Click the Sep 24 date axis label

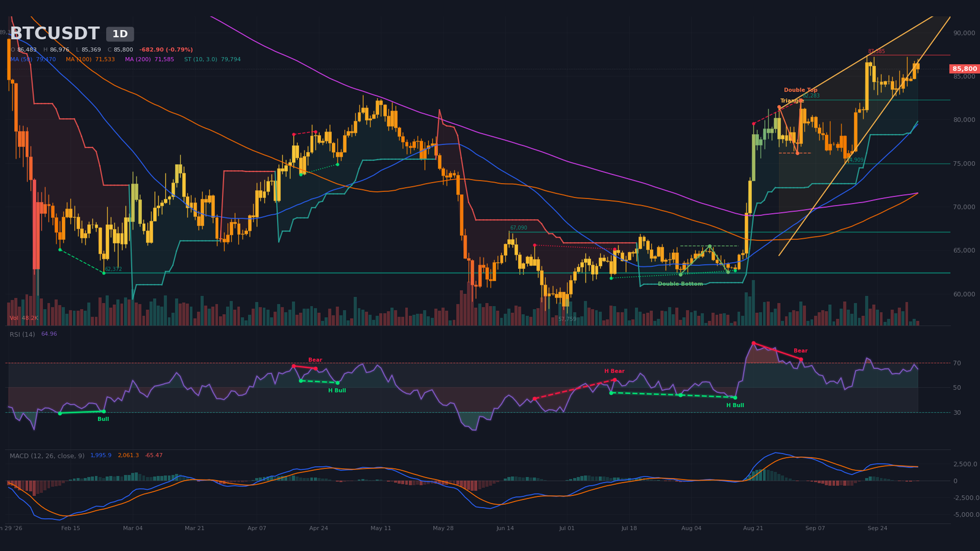click(x=877, y=528)
